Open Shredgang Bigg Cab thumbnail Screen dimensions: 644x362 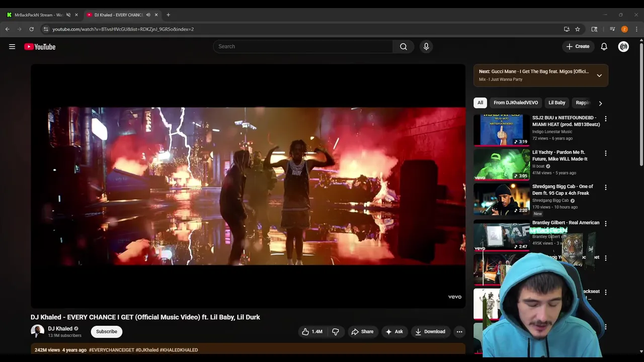point(502,199)
